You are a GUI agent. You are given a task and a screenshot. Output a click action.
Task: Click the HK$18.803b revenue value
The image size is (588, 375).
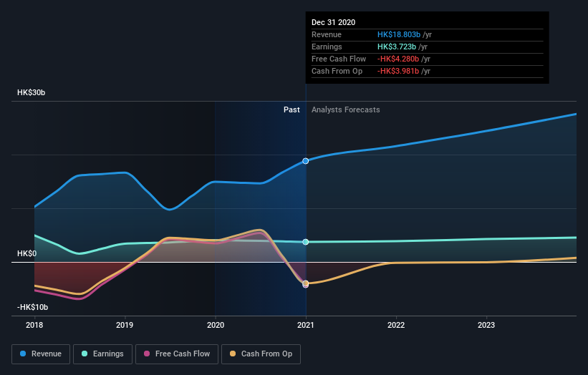pyautogui.click(x=399, y=34)
